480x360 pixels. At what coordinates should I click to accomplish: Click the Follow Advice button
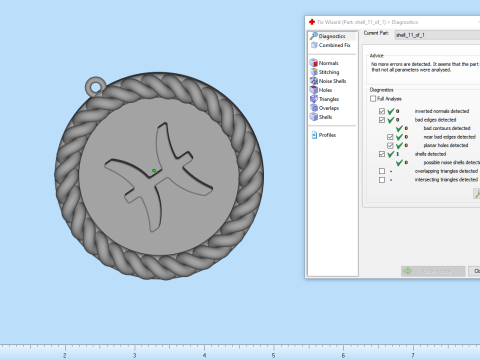(433, 271)
